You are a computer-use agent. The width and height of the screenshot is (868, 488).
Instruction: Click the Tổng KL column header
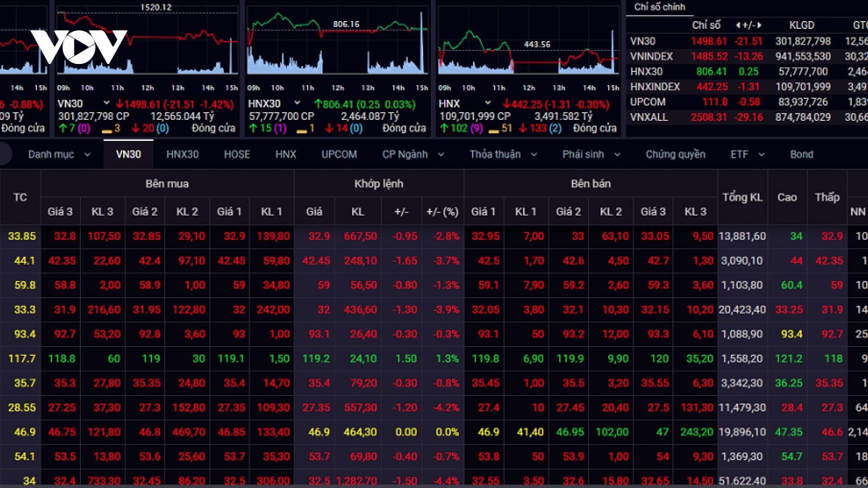coord(742,197)
